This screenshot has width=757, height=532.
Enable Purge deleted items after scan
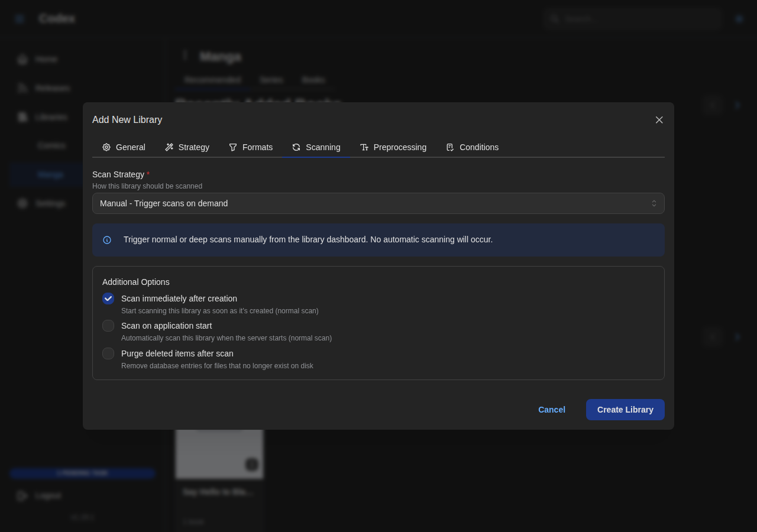point(108,353)
